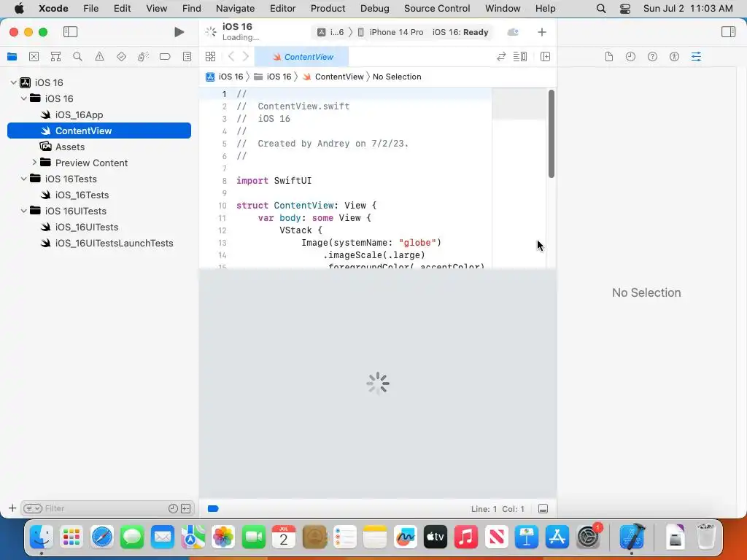The image size is (747, 560).
Task: Open Safari from the Dock
Action: click(x=102, y=537)
